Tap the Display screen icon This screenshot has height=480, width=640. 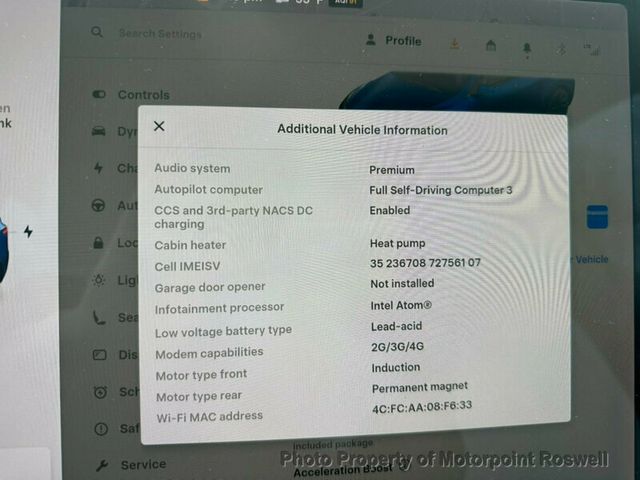click(x=99, y=355)
